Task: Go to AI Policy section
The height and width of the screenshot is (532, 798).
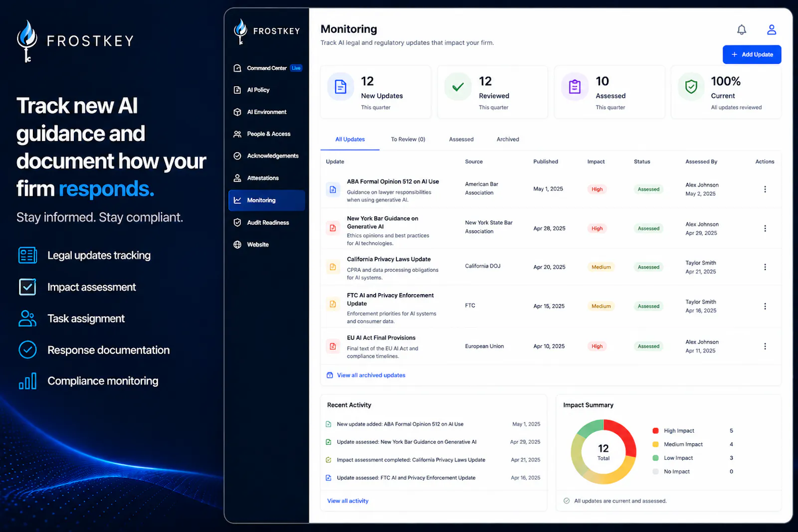Action: tap(258, 90)
